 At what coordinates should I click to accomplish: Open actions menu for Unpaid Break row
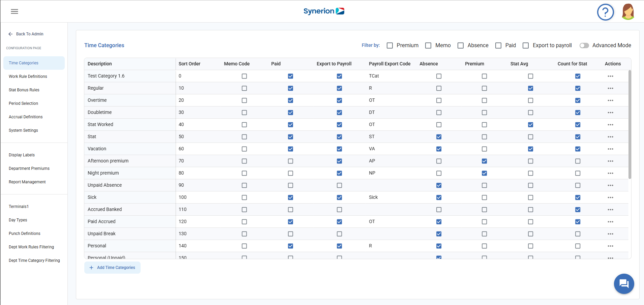click(x=610, y=234)
